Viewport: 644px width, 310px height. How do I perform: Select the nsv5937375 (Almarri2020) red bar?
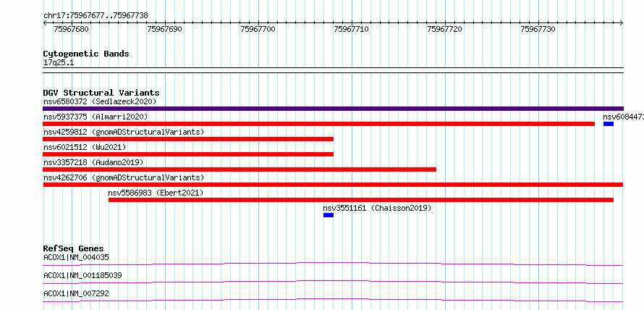pos(318,124)
